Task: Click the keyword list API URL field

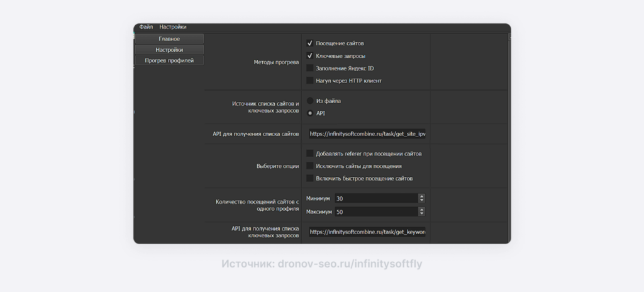Action: tap(367, 232)
